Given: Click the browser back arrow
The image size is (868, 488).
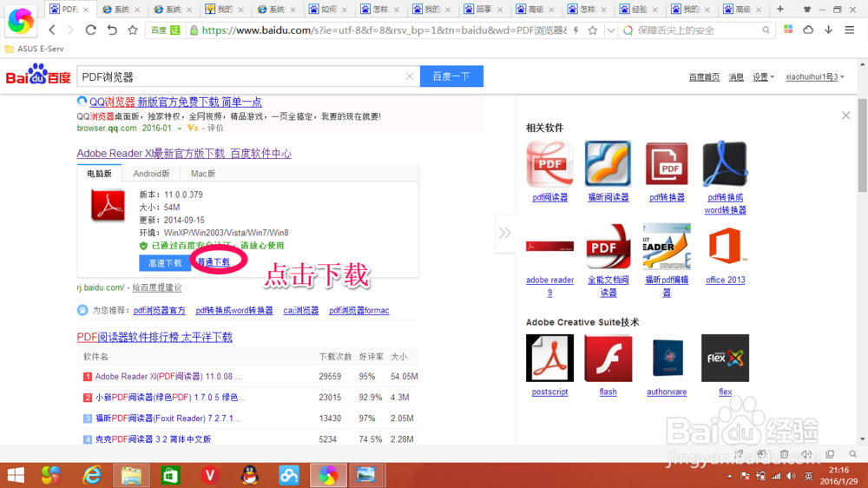Looking at the screenshot, I should pyautogui.click(x=52, y=30).
